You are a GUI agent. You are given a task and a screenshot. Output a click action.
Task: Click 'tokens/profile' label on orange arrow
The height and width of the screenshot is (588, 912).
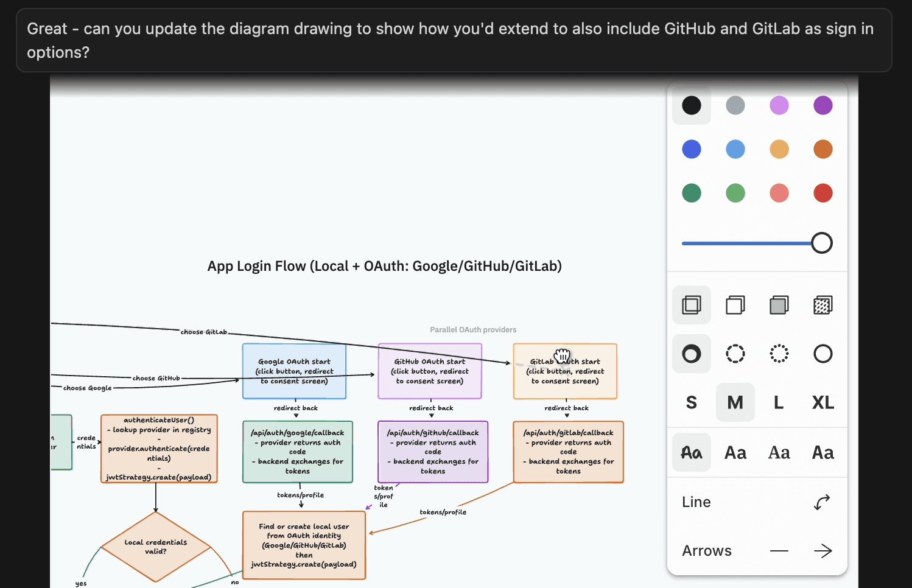click(x=443, y=513)
